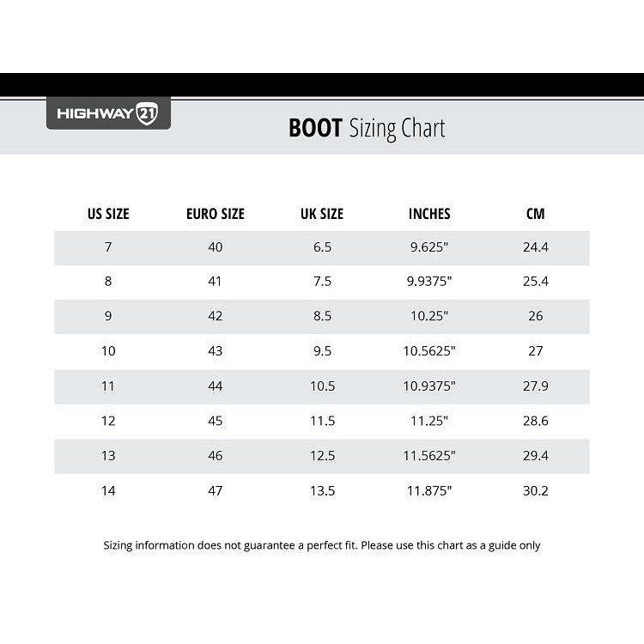Click the INCHES column header
The height and width of the screenshot is (644, 644).
click(429, 214)
